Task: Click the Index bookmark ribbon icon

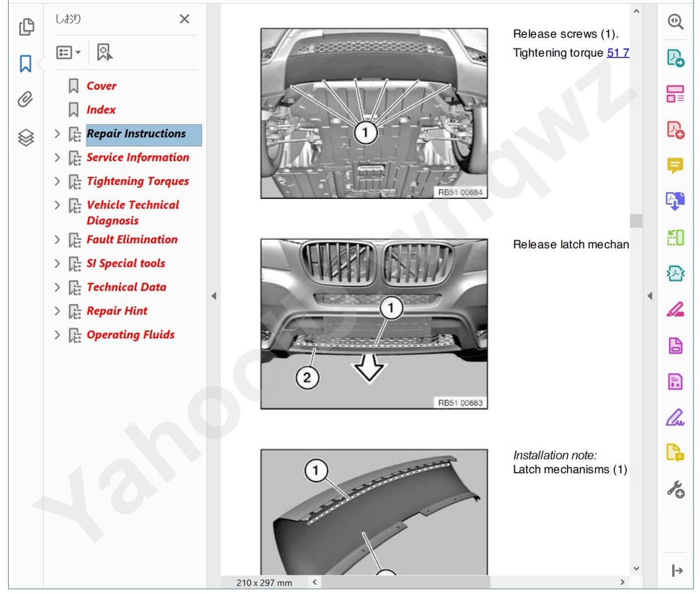Action: click(73, 110)
